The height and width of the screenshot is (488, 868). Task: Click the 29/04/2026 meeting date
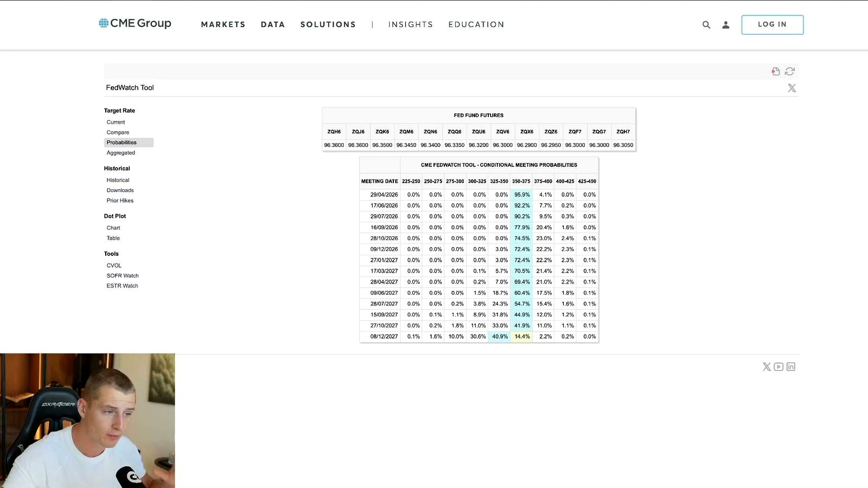click(384, 195)
